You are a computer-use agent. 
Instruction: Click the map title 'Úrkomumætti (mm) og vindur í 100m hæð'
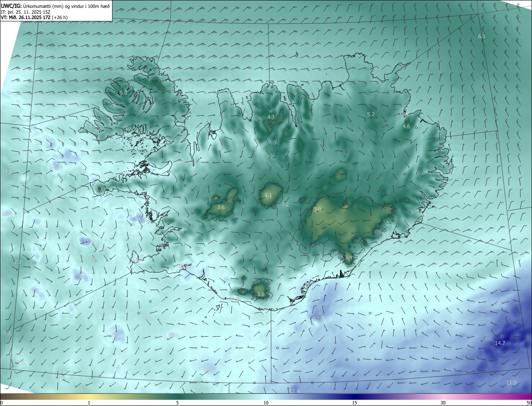click(x=67, y=7)
